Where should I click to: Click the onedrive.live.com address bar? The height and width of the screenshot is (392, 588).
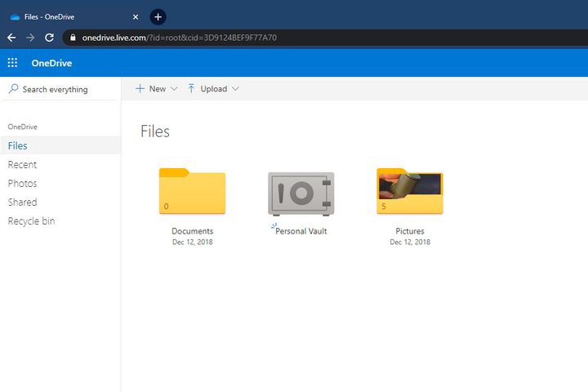[x=326, y=38]
